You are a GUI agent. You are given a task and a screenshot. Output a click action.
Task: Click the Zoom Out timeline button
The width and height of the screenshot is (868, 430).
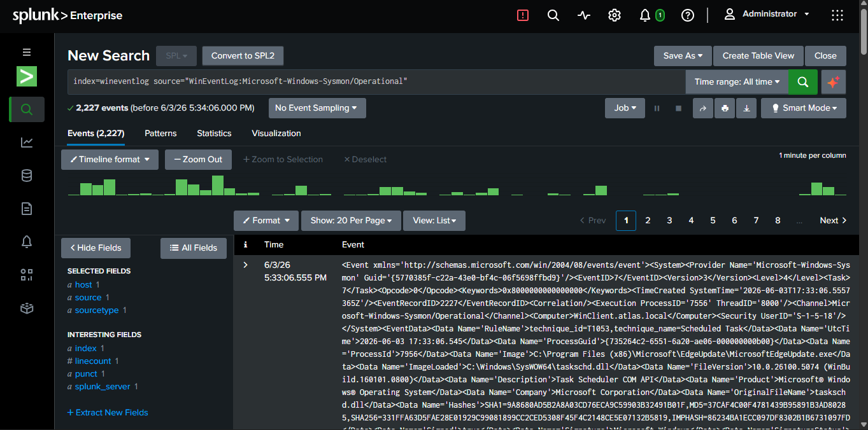pyautogui.click(x=198, y=160)
